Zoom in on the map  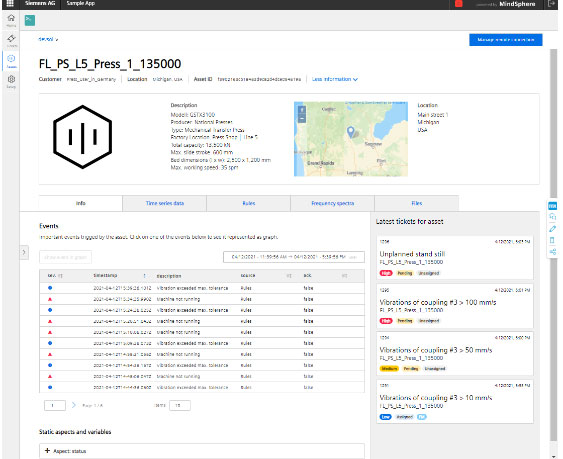[x=302, y=109]
